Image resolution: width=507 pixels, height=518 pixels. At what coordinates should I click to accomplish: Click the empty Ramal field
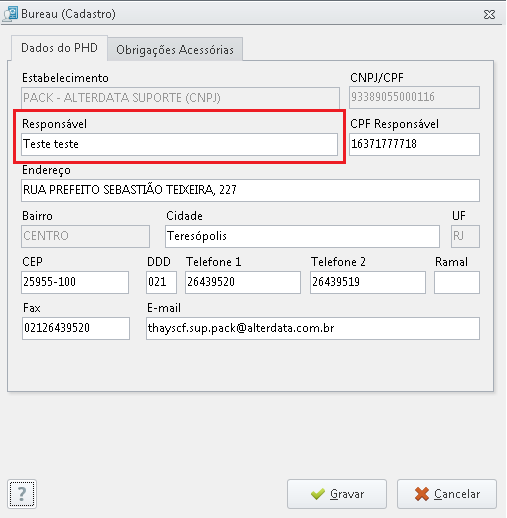pyautogui.click(x=457, y=282)
